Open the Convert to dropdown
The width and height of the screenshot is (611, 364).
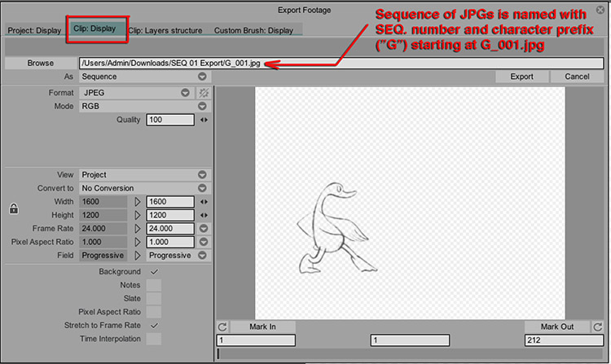145,188
